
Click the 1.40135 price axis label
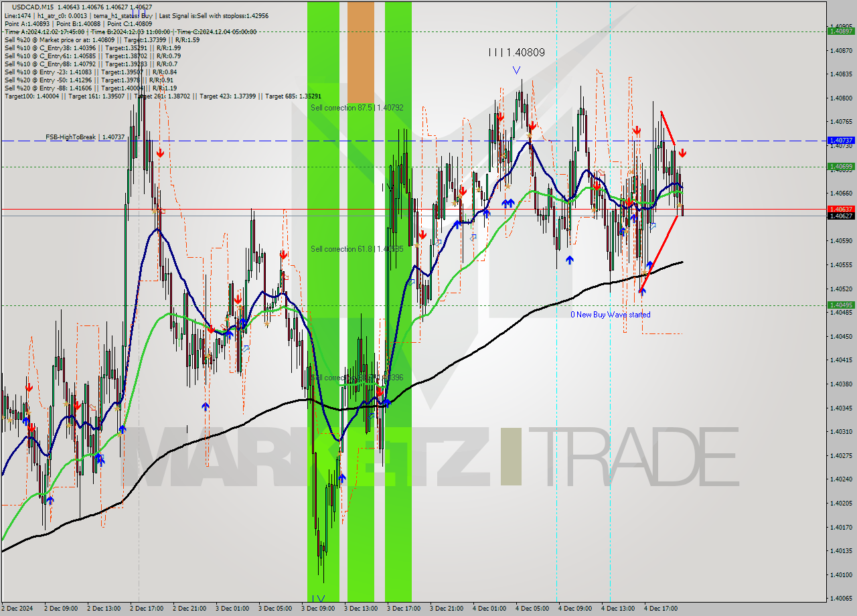tap(841, 550)
